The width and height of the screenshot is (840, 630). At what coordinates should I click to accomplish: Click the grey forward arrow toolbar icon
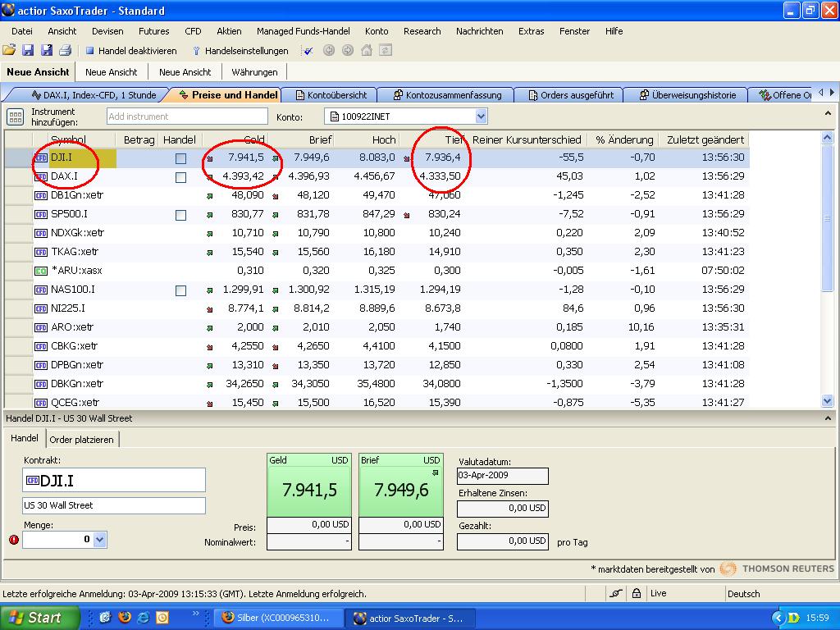[348, 50]
